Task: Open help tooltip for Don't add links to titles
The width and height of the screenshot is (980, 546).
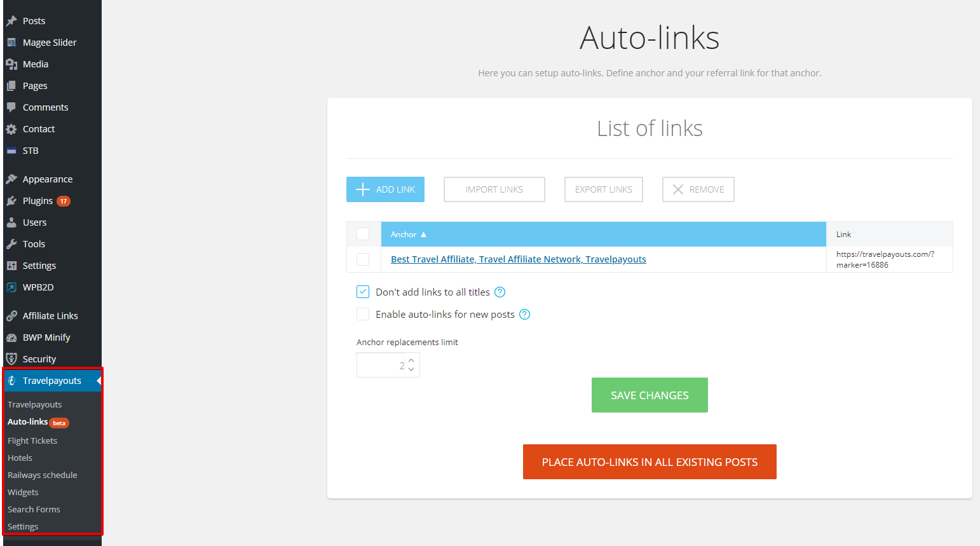Action: pos(500,292)
